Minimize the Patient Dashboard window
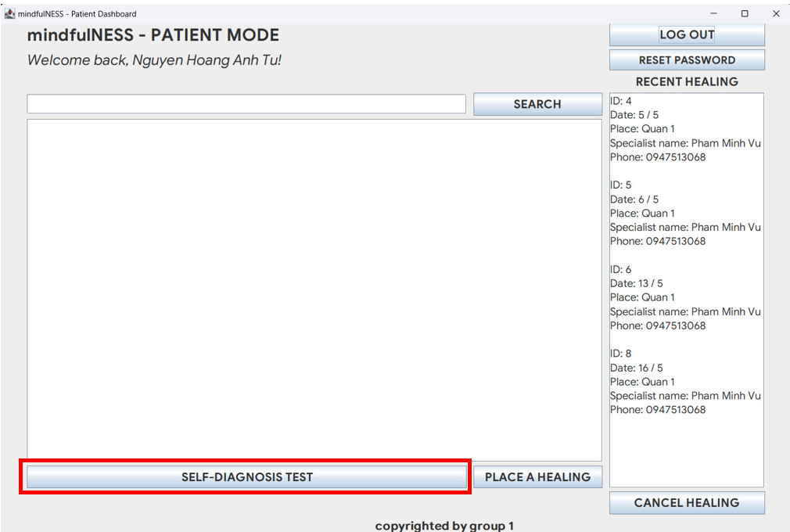The image size is (790, 532). point(713,13)
